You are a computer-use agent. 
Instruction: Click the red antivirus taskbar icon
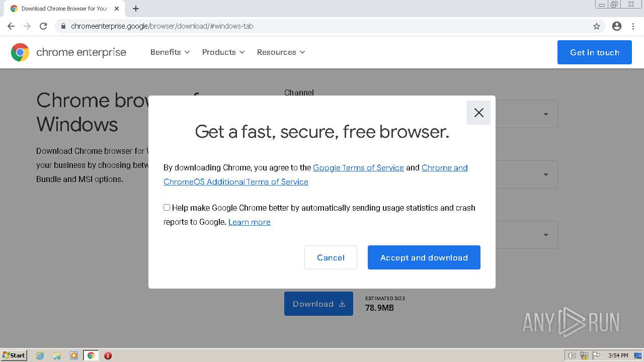click(108, 355)
